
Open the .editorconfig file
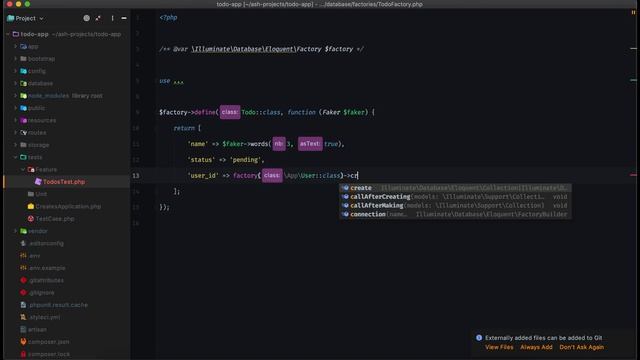tap(46, 243)
